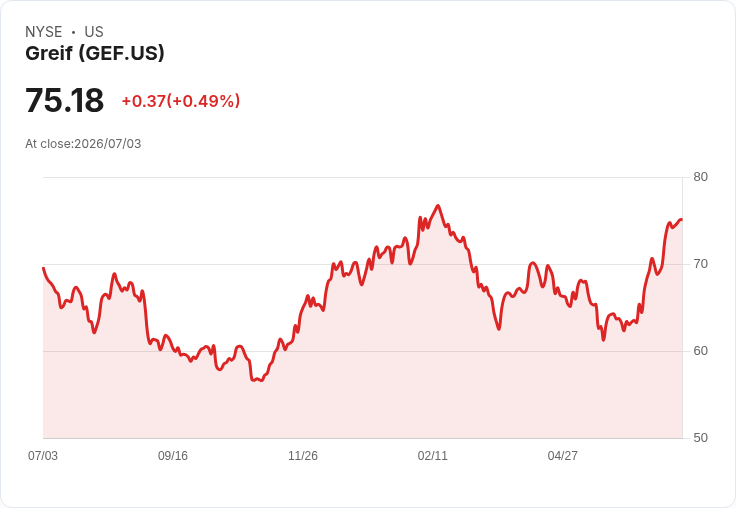This screenshot has width=736, height=508.
Task: Click the rightmost end of the price line
Action: [681, 219]
